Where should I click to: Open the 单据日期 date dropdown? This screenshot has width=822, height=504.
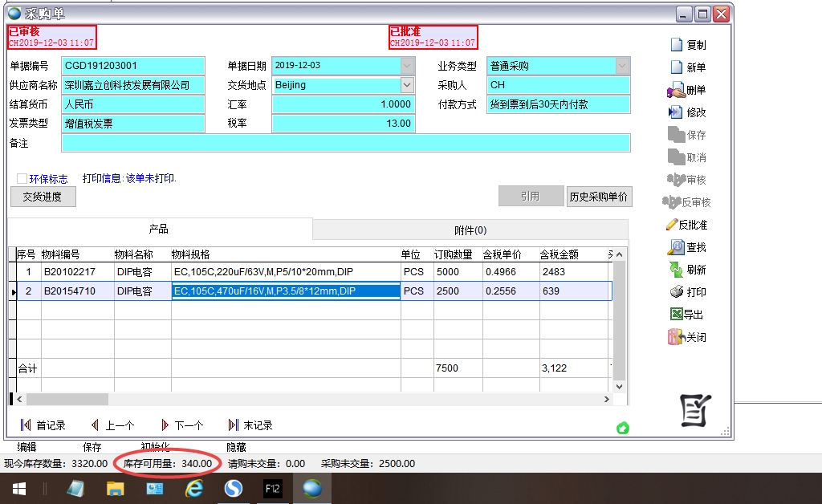pyautogui.click(x=407, y=66)
